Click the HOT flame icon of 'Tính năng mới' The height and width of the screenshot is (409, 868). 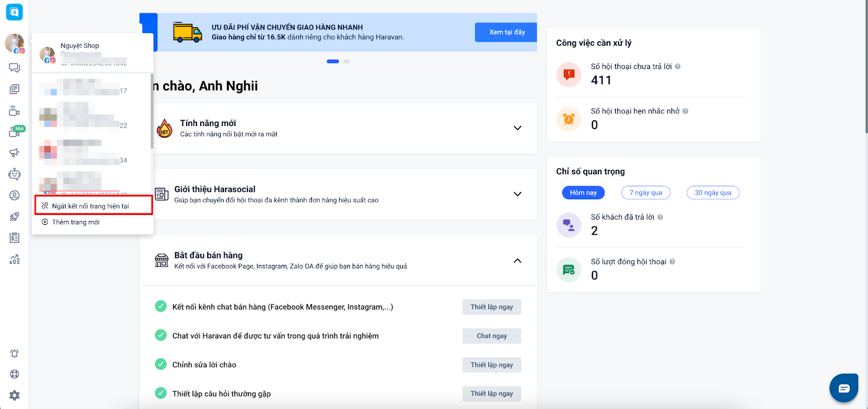(x=164, y=128)
